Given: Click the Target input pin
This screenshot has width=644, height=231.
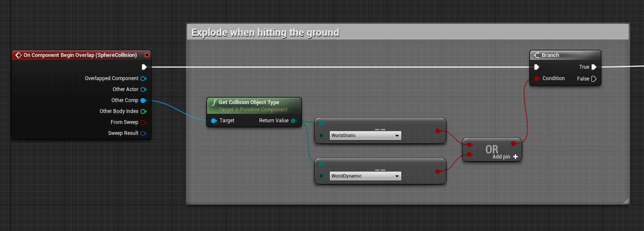Looking at the screenshot, I should click(x=214, y=121).
